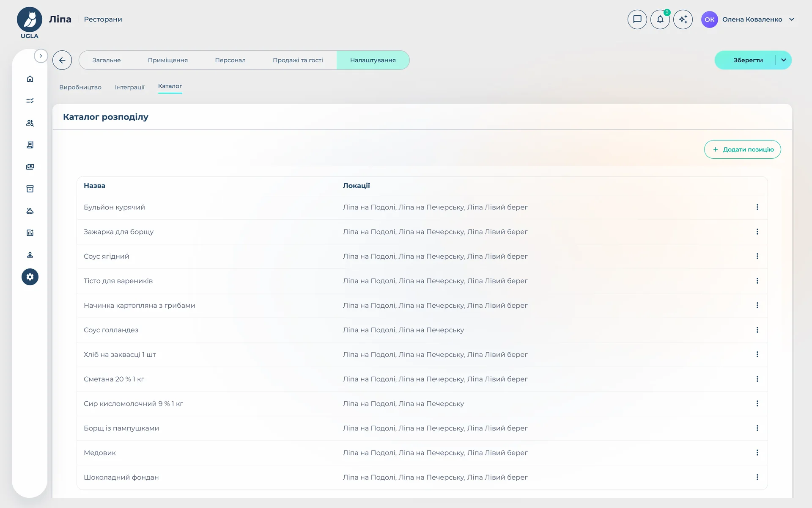Switch to the Приміщення tab

(x=168, y=60)
